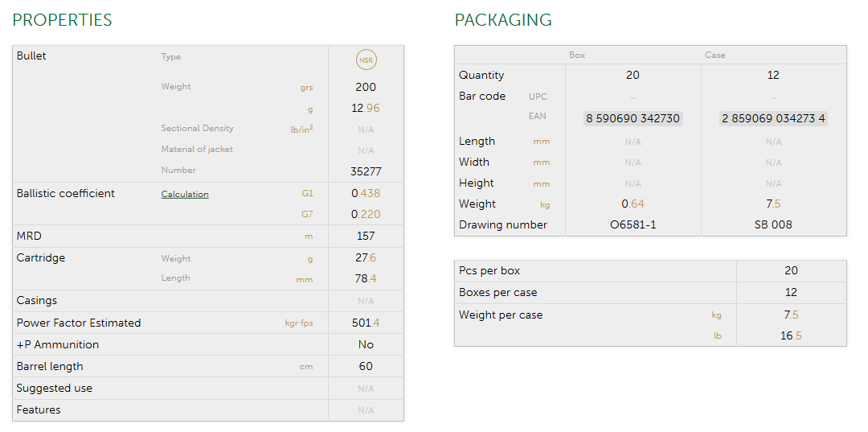
Task: Open the ballistic coefficient Calculation link
Action: pos(185,194)
